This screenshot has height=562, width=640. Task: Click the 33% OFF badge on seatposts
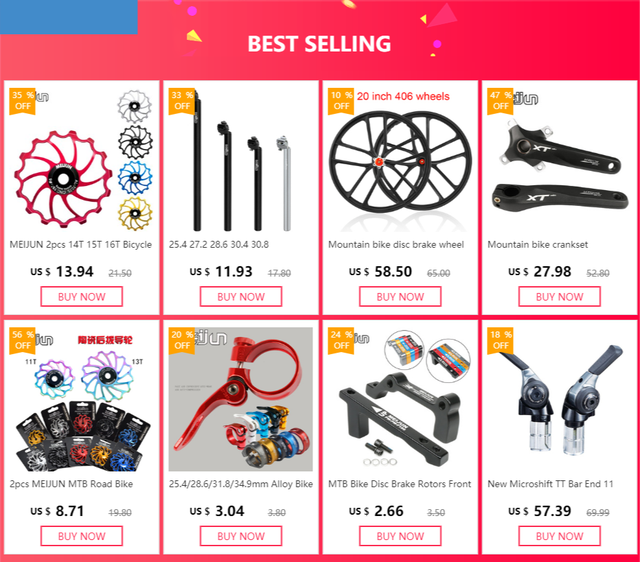point(182,101)
